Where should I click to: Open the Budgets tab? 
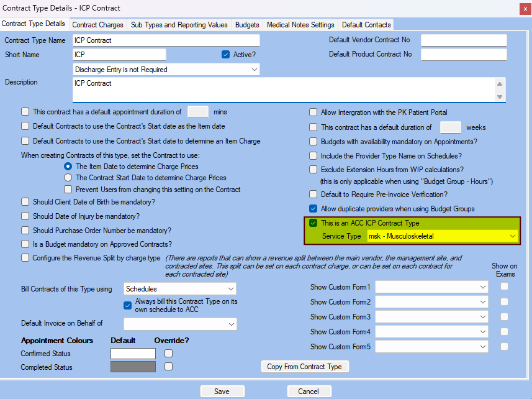[x=247, y=25]
